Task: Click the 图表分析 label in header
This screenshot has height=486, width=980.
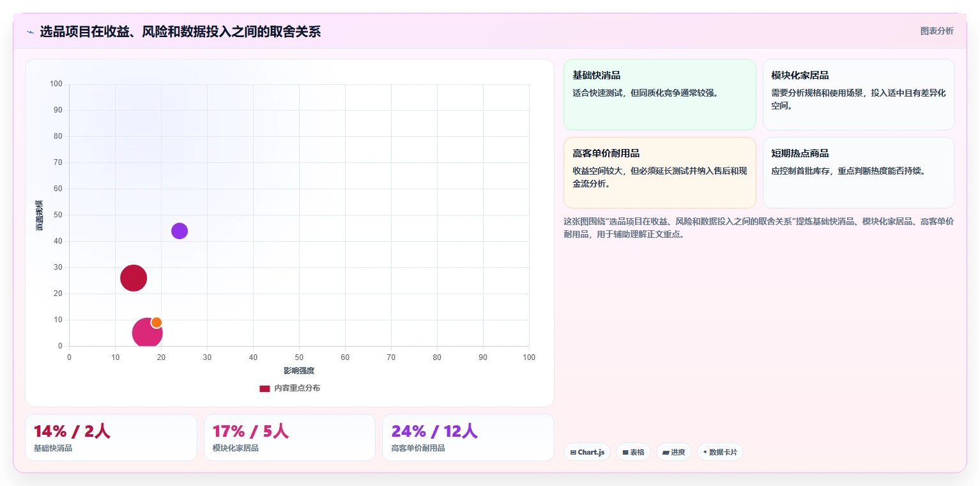Action: click(x=937, y=31)
